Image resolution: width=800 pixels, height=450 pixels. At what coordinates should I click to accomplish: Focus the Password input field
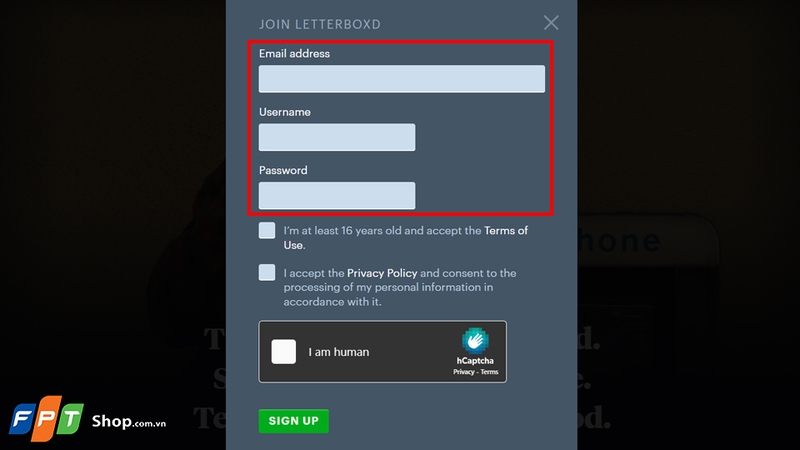point(337,195)
